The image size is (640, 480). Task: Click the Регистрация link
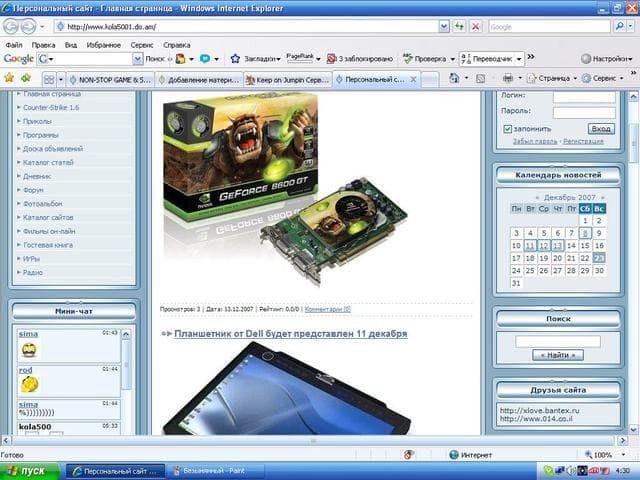583,141
